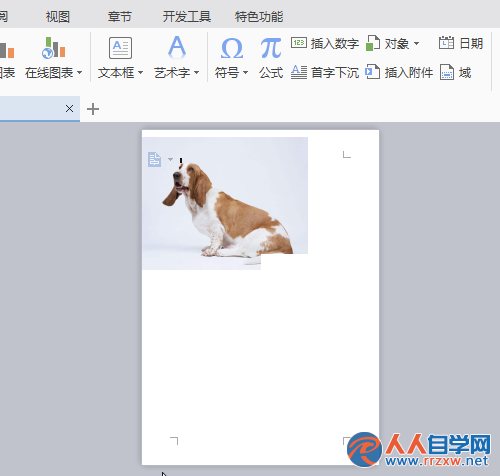Click the 对象 object icon
500x476 pixels.
[373, 43]
